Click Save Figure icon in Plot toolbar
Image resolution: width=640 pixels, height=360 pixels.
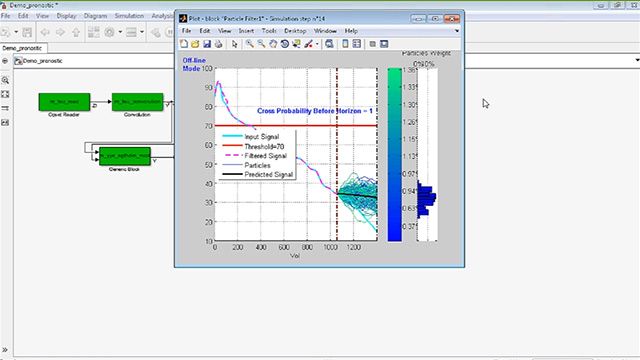point(207,44)
